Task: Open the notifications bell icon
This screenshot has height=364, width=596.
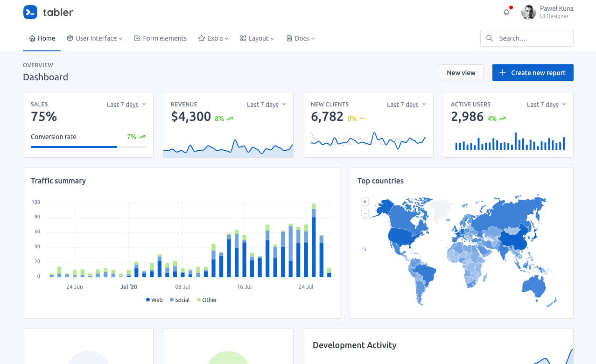Action: 506,12
